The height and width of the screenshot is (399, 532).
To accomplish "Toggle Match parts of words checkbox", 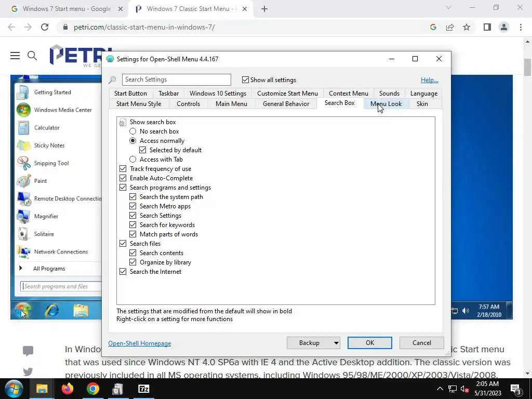I will [x=132, y=234].
